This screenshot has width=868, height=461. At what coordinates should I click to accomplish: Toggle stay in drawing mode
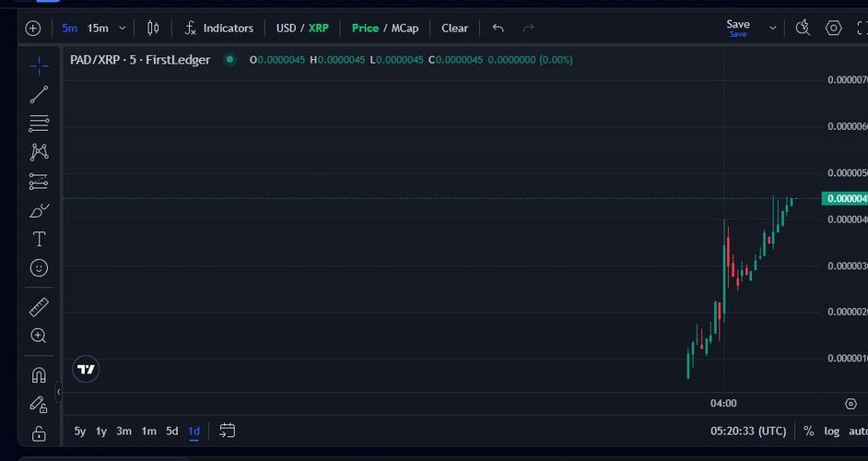pos(39,405)
